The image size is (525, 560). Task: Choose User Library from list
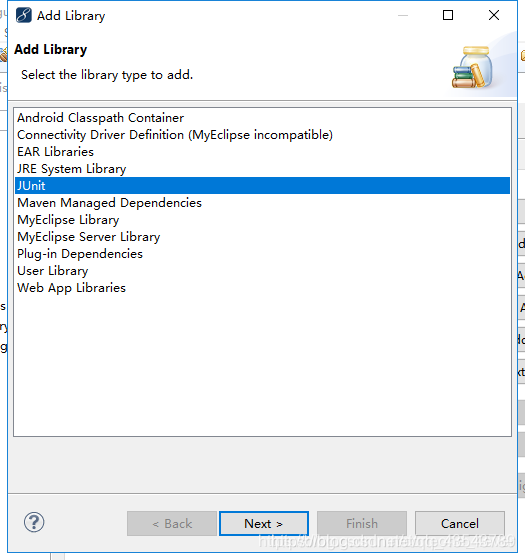click(x=262, y=271)
